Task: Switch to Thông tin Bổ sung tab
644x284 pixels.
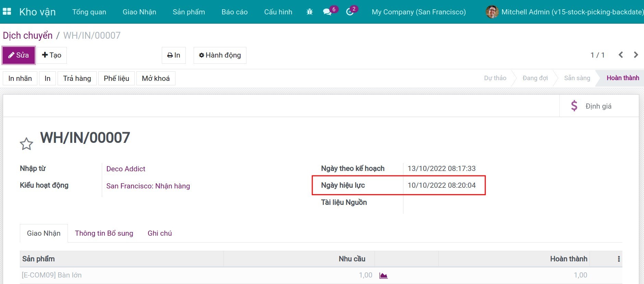Action: click(104, 233)
